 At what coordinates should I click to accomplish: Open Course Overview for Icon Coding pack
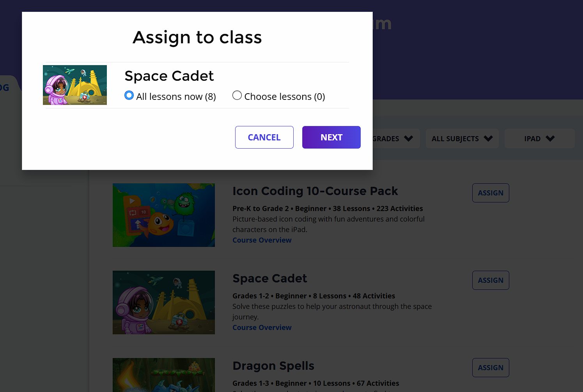(262, 240)
